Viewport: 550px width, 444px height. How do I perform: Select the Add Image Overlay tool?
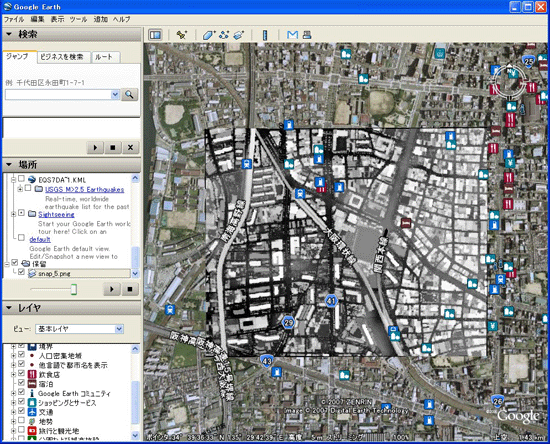(x=239, y=35)
